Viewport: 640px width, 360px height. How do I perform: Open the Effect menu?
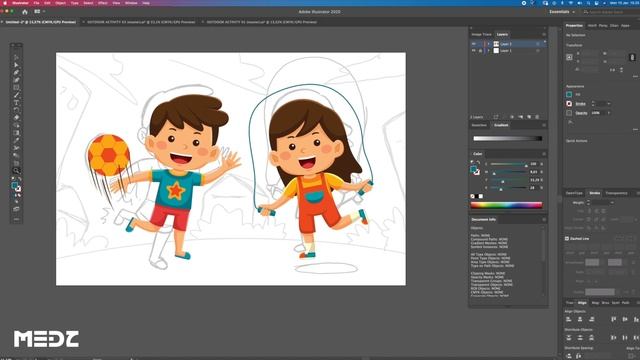102,3
